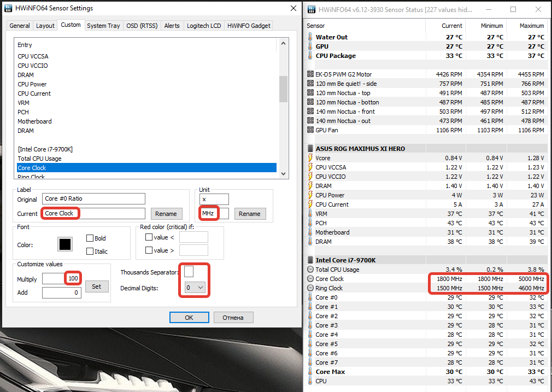Enable the Italic font checkbox

90,251
